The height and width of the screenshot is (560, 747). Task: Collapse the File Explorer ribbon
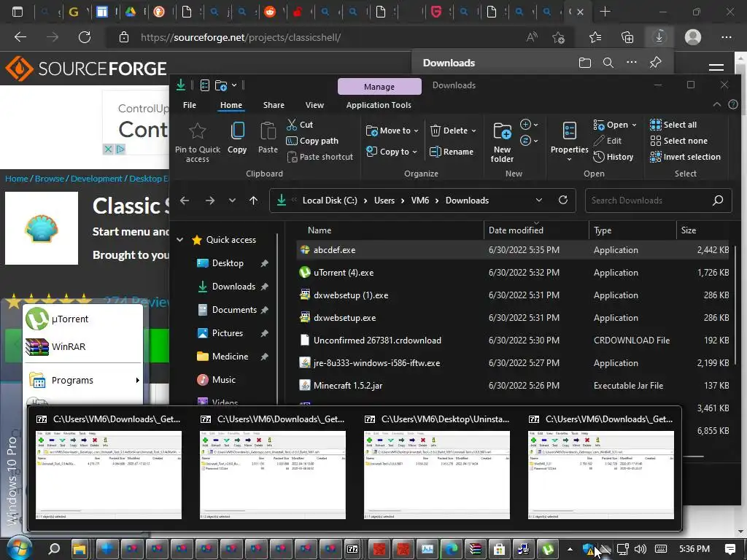716,104
